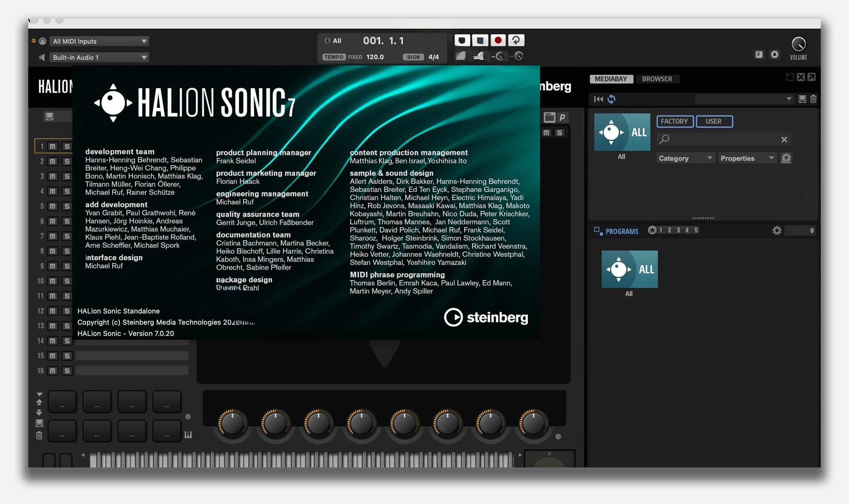The width and height of the screenshot is (849, 504).
Task: Switch to the BROWSER tab
Action: coord(657,79)
